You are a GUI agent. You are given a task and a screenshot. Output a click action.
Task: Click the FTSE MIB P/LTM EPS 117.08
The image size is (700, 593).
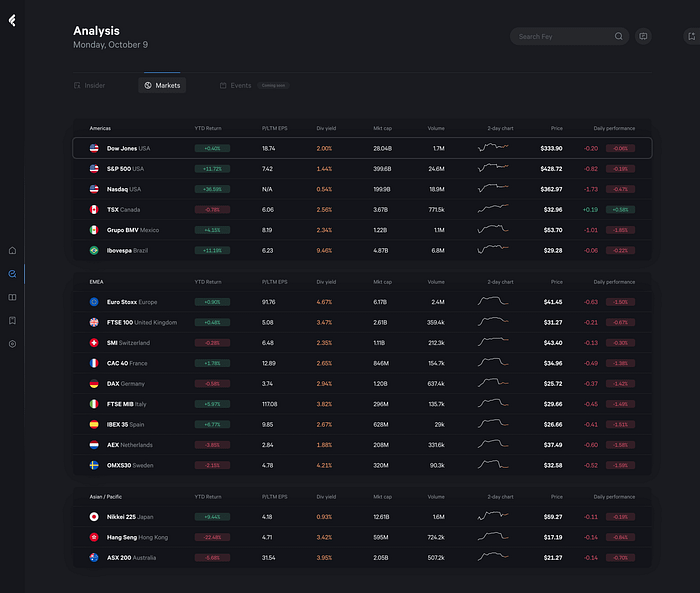(270, 404)
